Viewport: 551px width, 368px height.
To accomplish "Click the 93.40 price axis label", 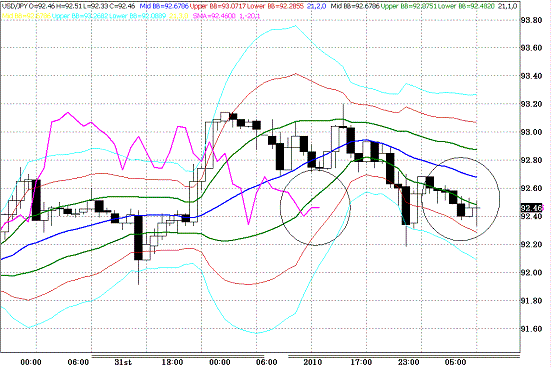I will [531, 76].
